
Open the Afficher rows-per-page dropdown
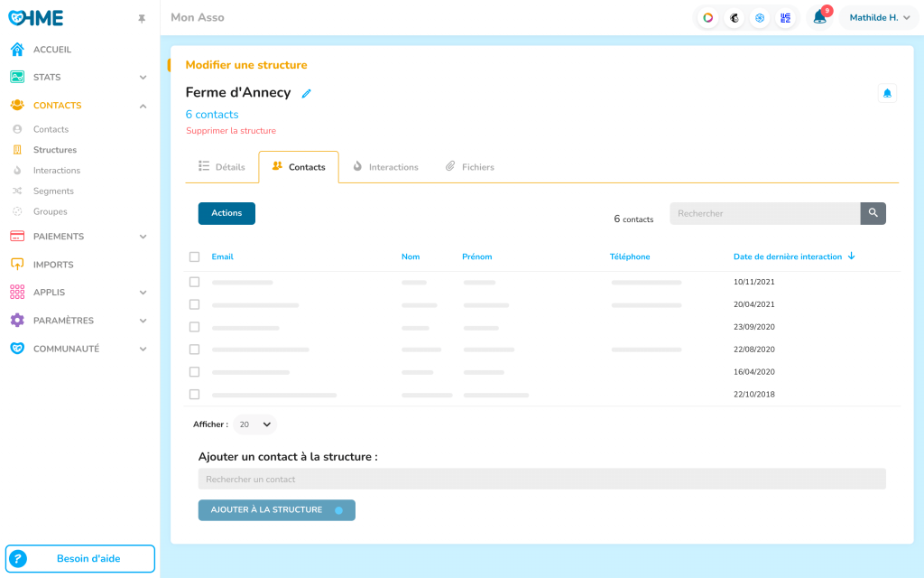click(254, 424)
